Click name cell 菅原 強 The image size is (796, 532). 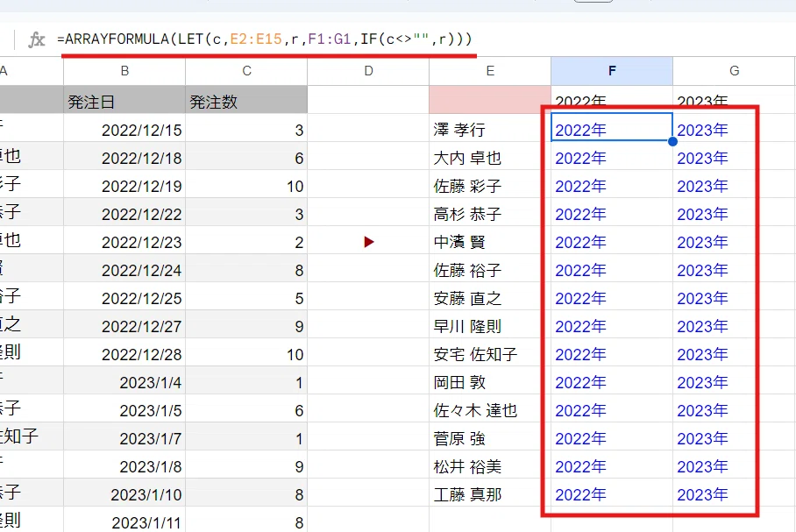tap(490, 436)
